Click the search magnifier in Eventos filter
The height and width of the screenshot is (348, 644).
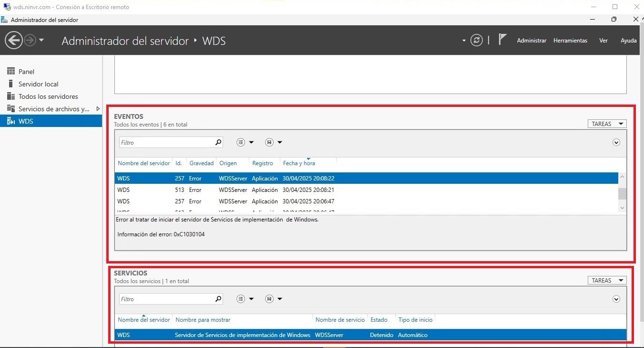218,142
